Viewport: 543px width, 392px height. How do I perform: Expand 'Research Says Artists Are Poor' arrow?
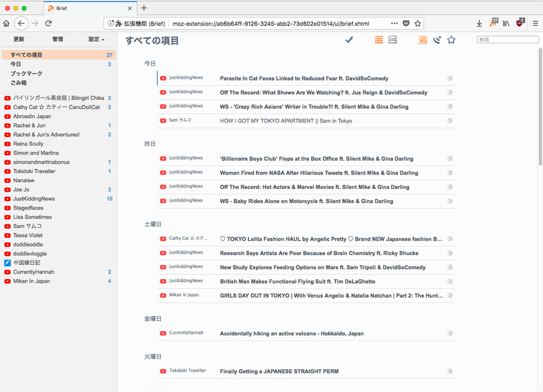pyautogui.click(x=450, y=253)
